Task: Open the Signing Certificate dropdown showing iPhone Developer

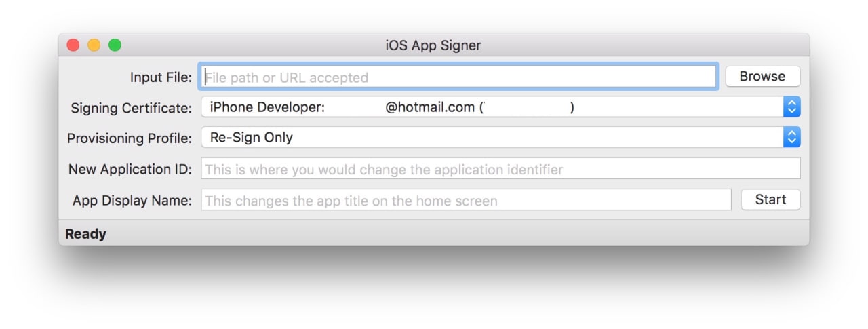Action: click(492, 107)
